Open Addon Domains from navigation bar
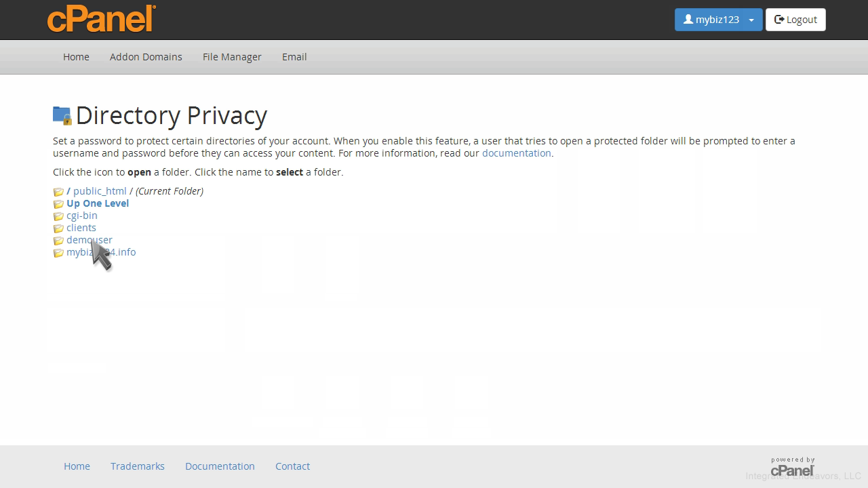This screenshot has height=488, width=868. coord(146,57)
